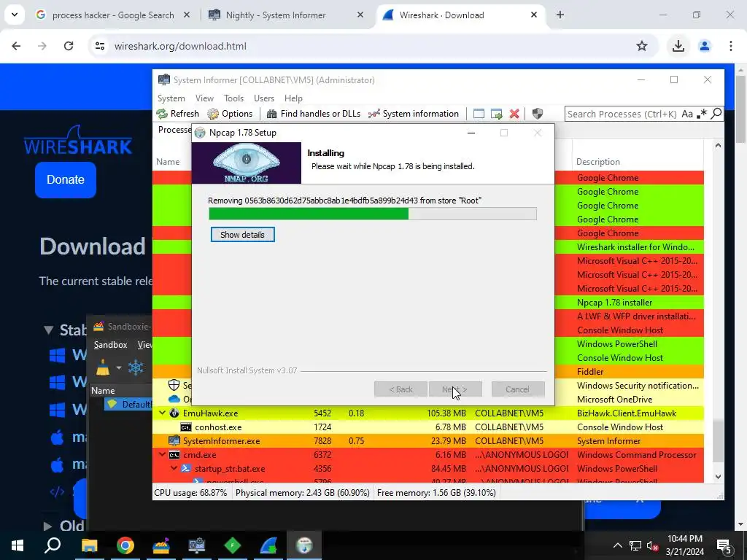Open Sandboxie from the taskbar
The width and height of the screenshot is (747, 560).
tap(161, 545)
